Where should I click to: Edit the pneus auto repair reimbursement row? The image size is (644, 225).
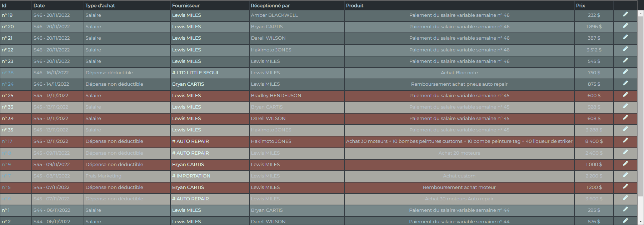click(625, 83)
